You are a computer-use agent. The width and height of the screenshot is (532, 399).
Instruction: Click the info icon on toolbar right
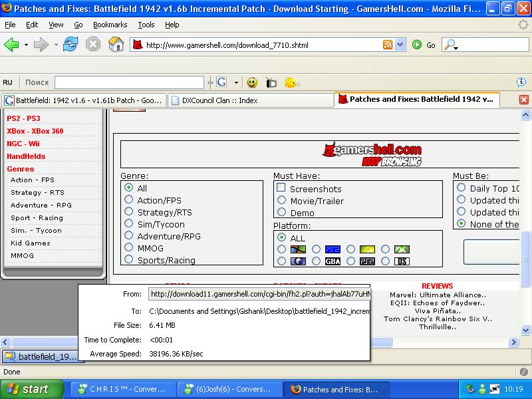[521, 82]
